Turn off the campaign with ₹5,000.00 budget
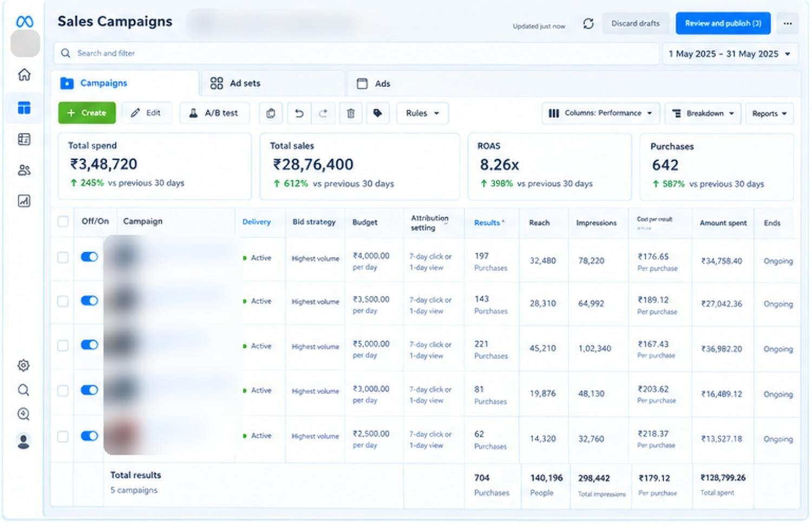This screenshot has height=527, width=812. coord(89,345)
